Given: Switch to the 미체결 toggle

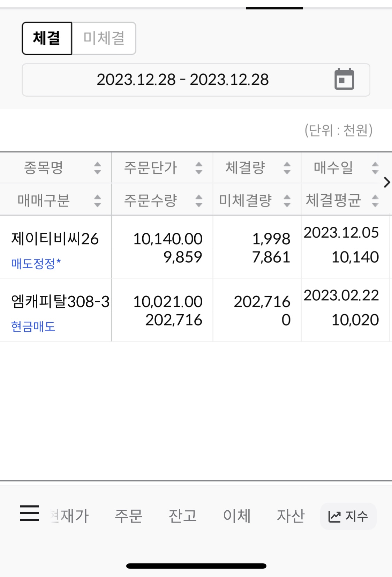Looking at the screenshot, I should click(104, 38).
